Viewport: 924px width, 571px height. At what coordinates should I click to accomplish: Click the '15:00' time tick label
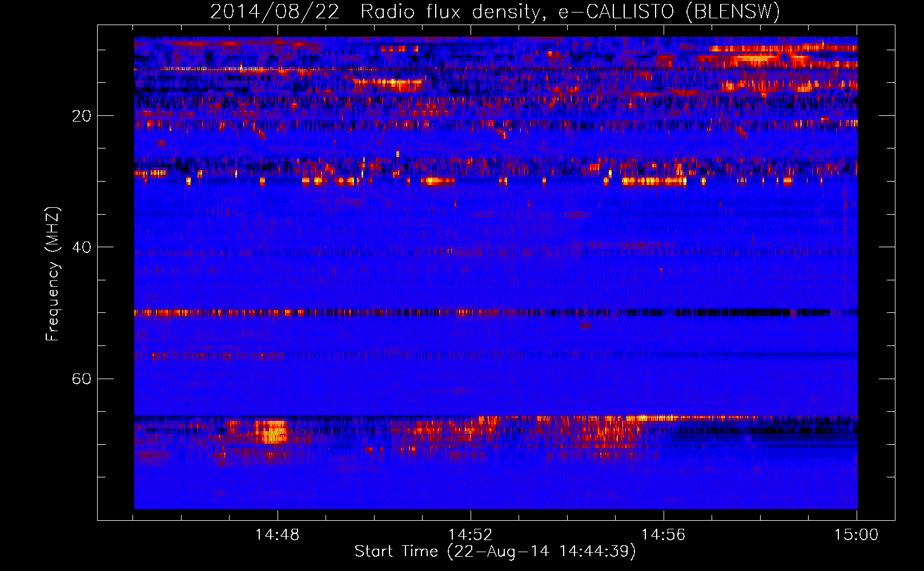point(856,535)
